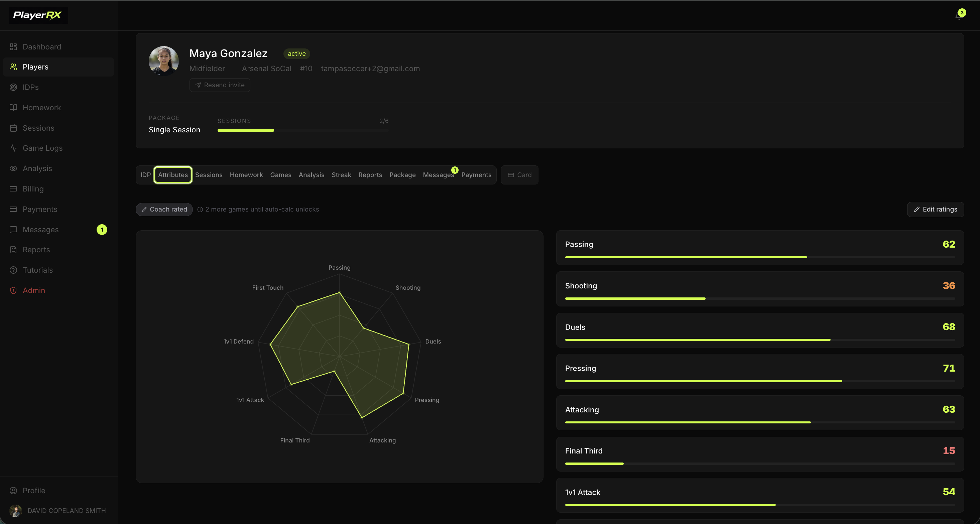Click the Game Logs activity icon
980x524 pixels.
(x=13, y=148)
